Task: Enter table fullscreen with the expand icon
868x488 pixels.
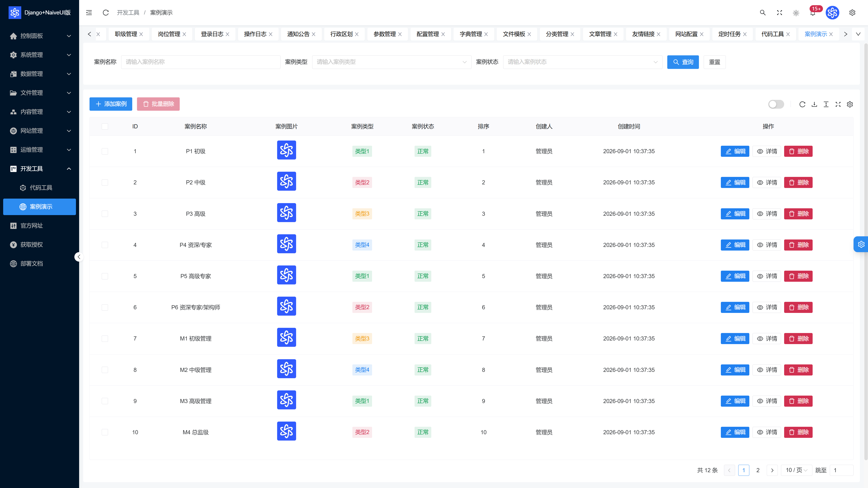Action: pyautogui.click(x=838, y=104)
